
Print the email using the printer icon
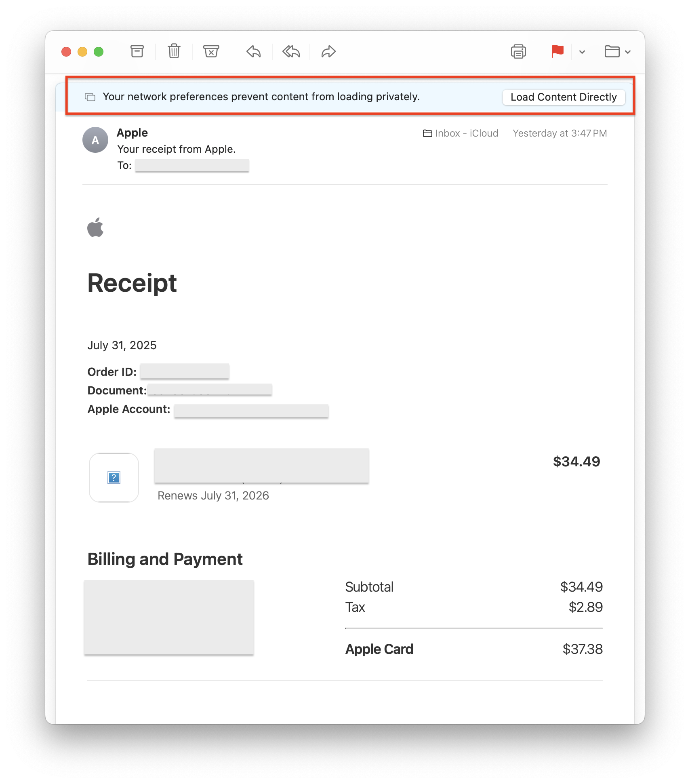coord(518,52)
